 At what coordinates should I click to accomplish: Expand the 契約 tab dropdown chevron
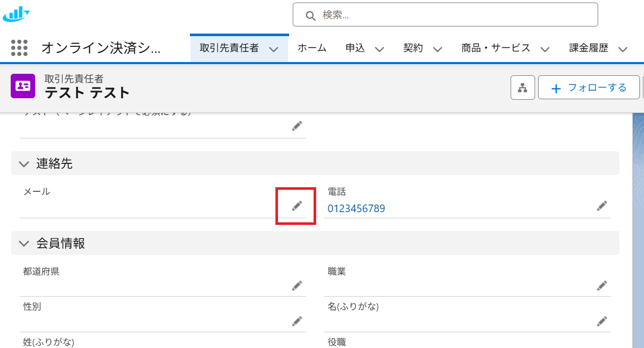pos(437,49)
